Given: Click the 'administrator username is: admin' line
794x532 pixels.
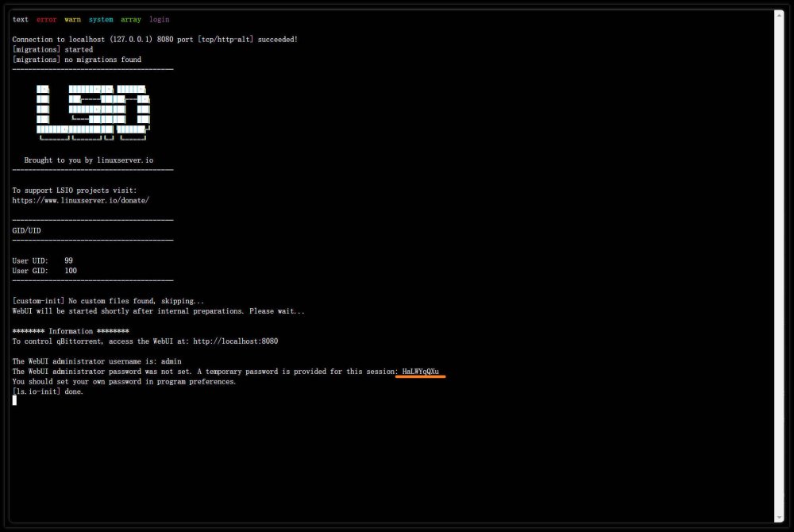Looking at the screenshot, I should point(97,361).
